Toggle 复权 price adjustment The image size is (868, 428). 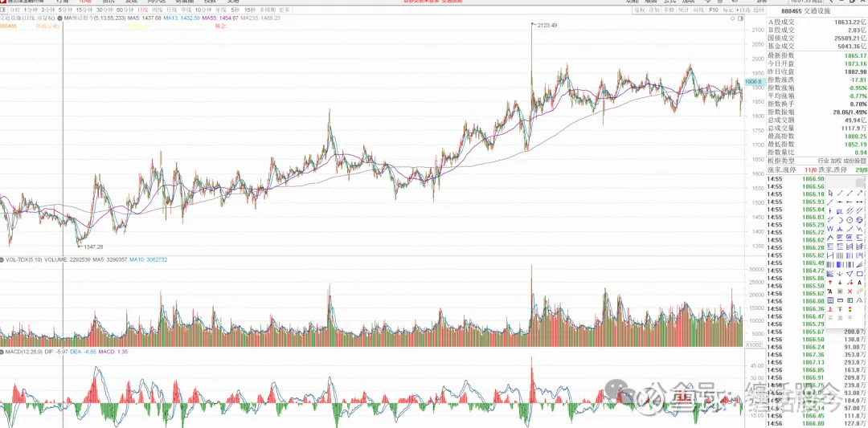coord(640,10)
